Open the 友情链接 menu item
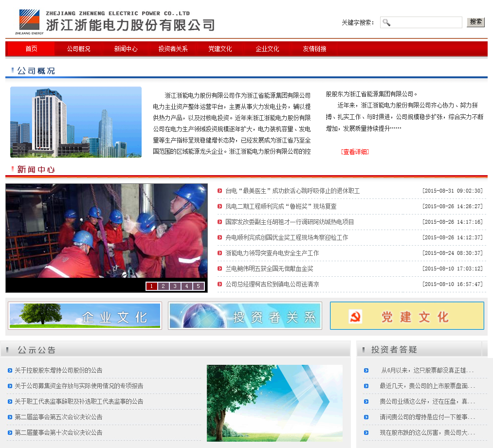Image resolution: width=493 pixels, height=448 pixels. (x=314, y=49)
